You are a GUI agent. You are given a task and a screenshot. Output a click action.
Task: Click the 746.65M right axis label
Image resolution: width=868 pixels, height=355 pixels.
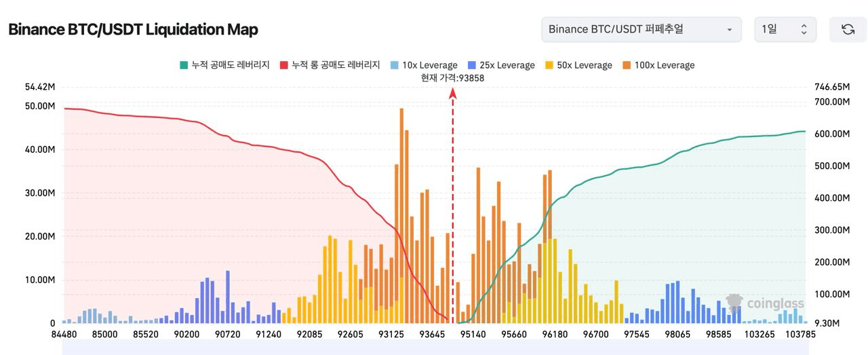[831, 87]
